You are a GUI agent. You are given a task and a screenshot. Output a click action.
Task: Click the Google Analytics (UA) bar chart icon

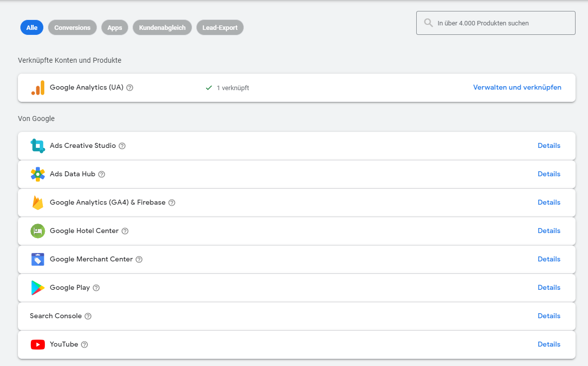(x=38, y=88)
